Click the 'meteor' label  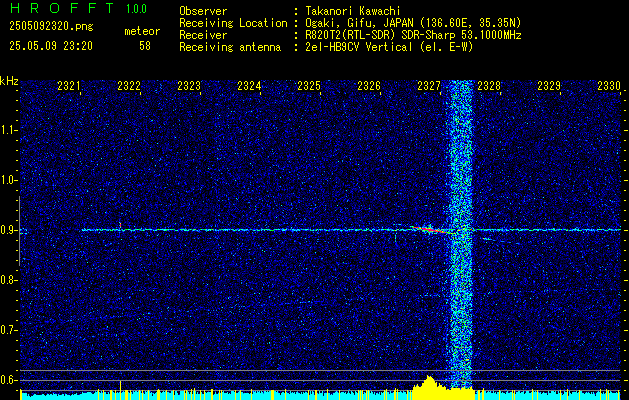click(142, 31)
